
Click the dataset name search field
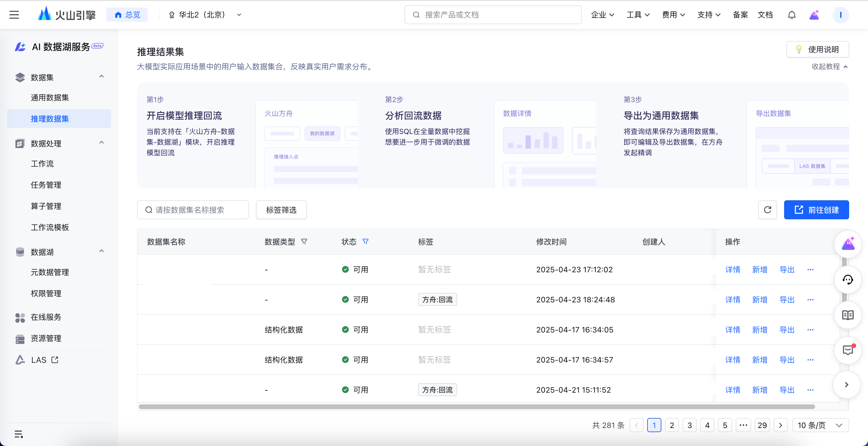coord(193,210)
